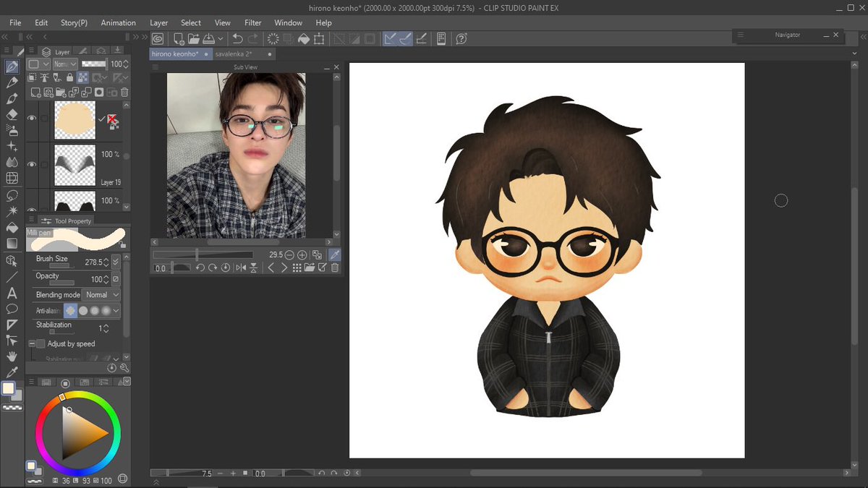This screenshot has height=488, width=868.
Task: Zoom in Sub View with plus icon
Action: pyautogui.click(x=302, y=254)
